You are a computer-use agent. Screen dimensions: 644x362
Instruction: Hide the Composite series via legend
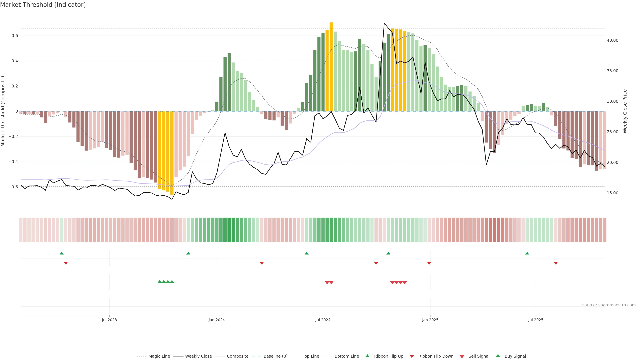click(x=237, y=356)
